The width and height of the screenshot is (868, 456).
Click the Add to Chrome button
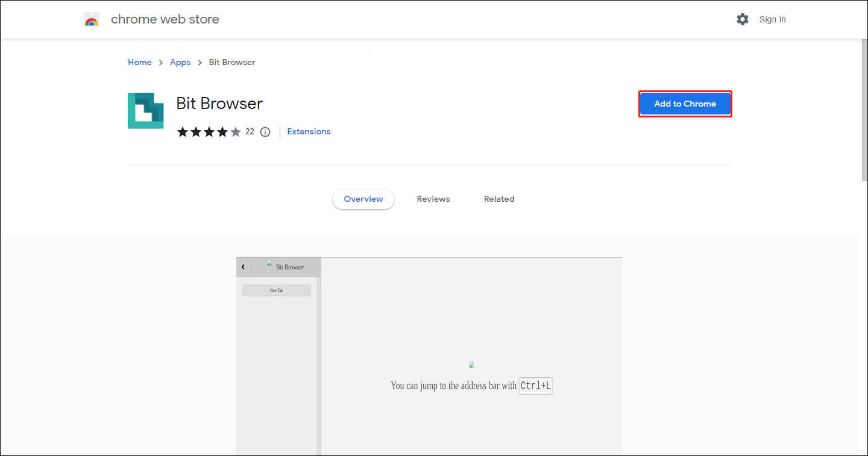tap(685, 104)
